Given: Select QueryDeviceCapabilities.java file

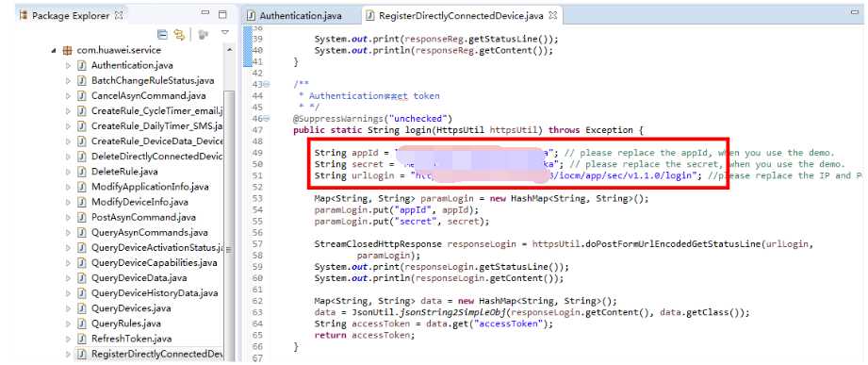Looking at the screenshot, I should pyautogui.click(x=154, y=262).
